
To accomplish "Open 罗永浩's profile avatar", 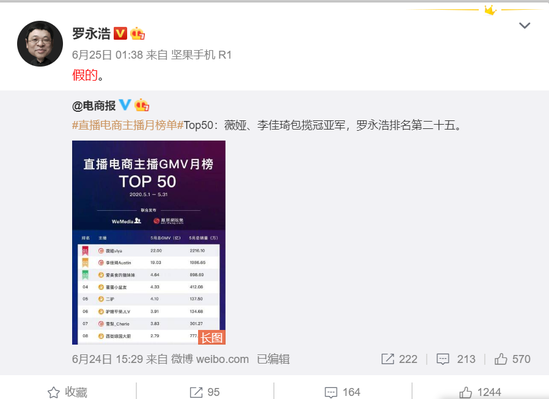I will point(40,43).
